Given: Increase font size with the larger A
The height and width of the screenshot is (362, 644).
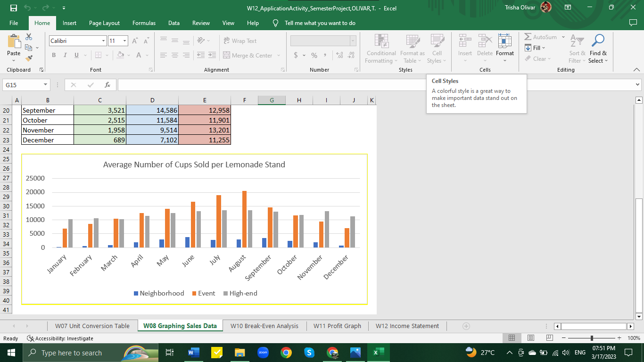Looking at the screenshot, I should (135, 41).
